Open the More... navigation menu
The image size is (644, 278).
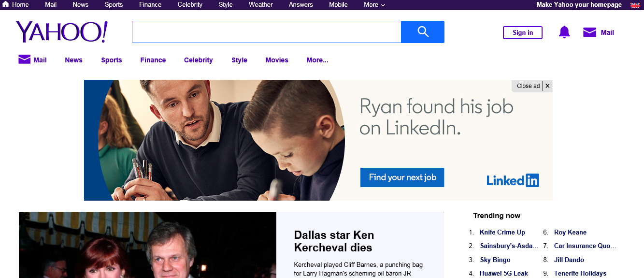click(x=317, y=60)
